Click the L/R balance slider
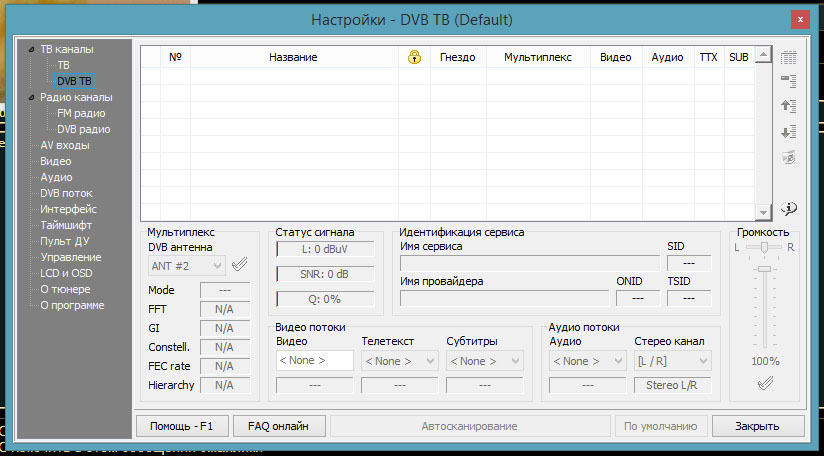824x456 pixels. coord(765,247)
